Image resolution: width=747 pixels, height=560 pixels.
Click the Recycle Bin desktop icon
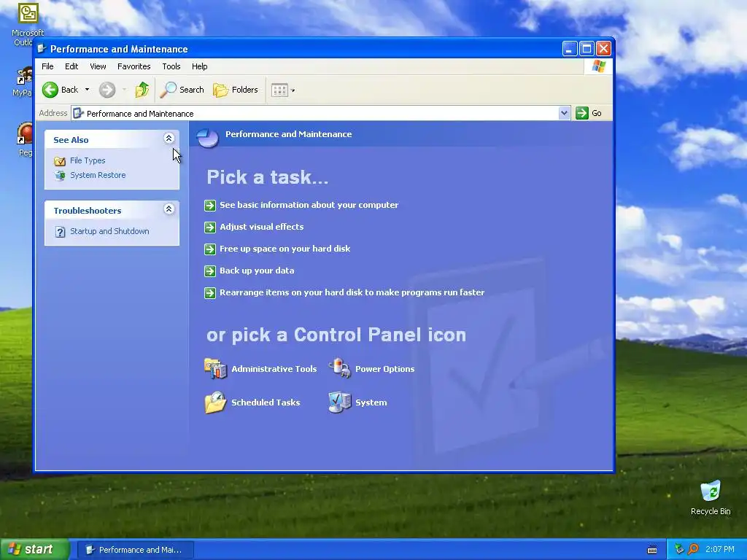(x=711, y=491)
